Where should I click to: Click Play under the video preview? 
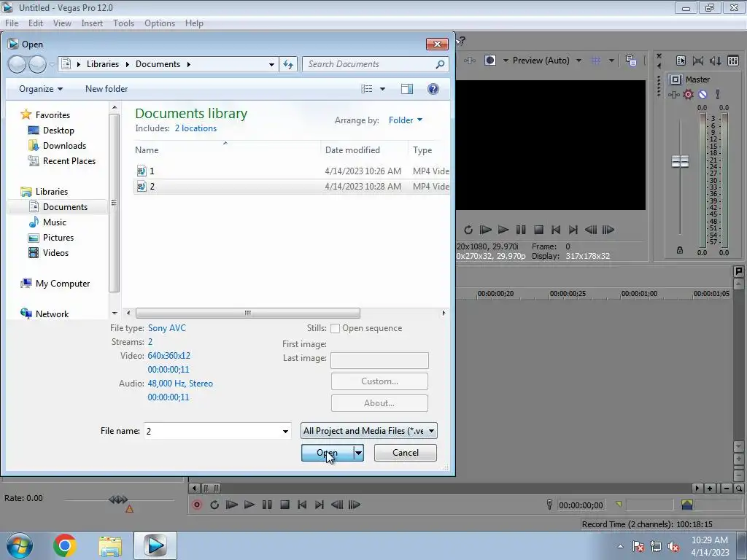coord(503,230)
